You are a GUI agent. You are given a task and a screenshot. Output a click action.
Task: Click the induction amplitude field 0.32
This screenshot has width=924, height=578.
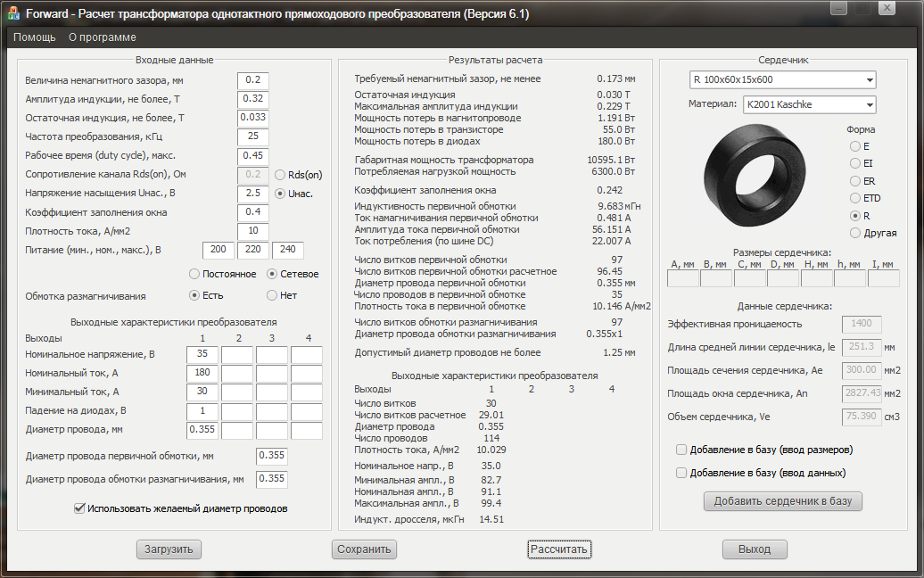point(253,99)
